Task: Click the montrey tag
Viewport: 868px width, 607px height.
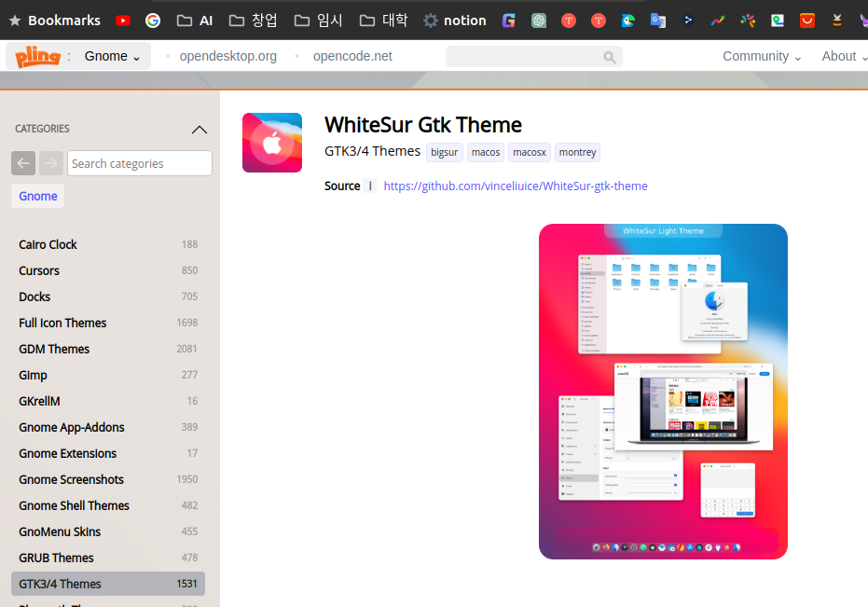Action: tap(577, 152)
